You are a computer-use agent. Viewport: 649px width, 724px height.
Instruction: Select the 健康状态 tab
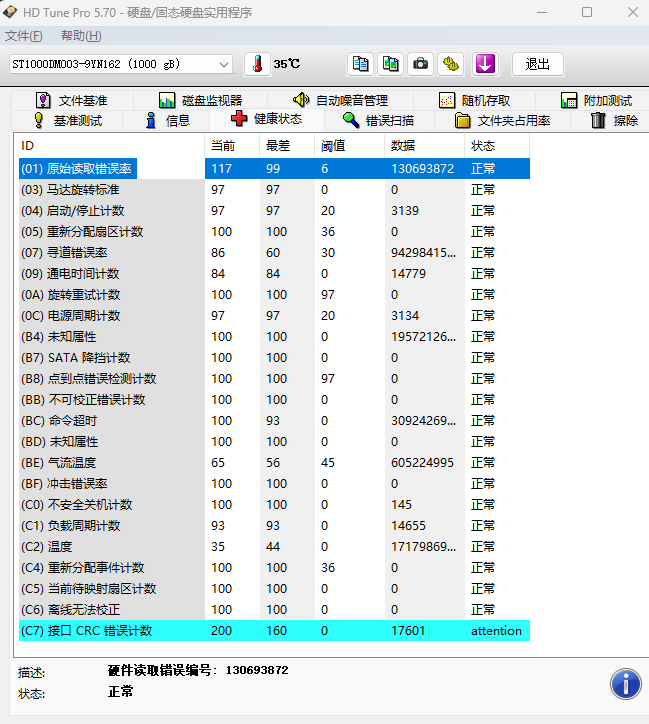click(x=267, y=119)
